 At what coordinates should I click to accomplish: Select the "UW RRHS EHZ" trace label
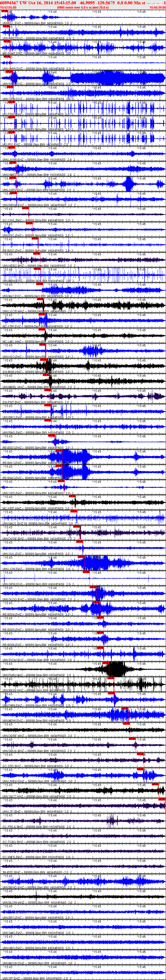[x=38, y=205]
